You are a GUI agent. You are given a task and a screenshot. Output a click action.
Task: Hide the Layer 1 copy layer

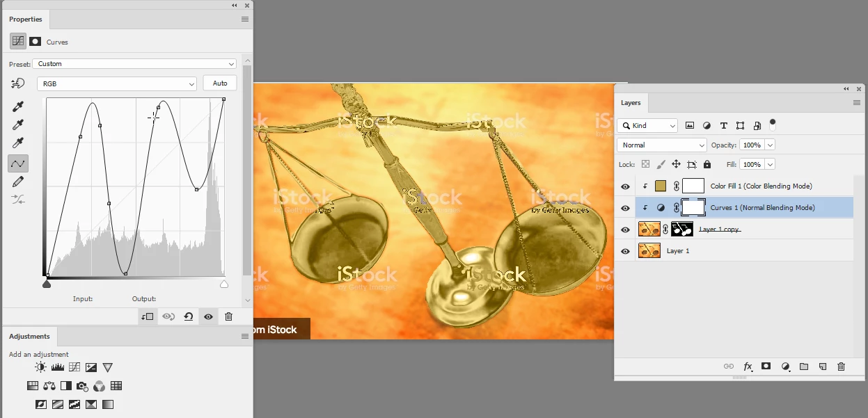click(625, 230)
